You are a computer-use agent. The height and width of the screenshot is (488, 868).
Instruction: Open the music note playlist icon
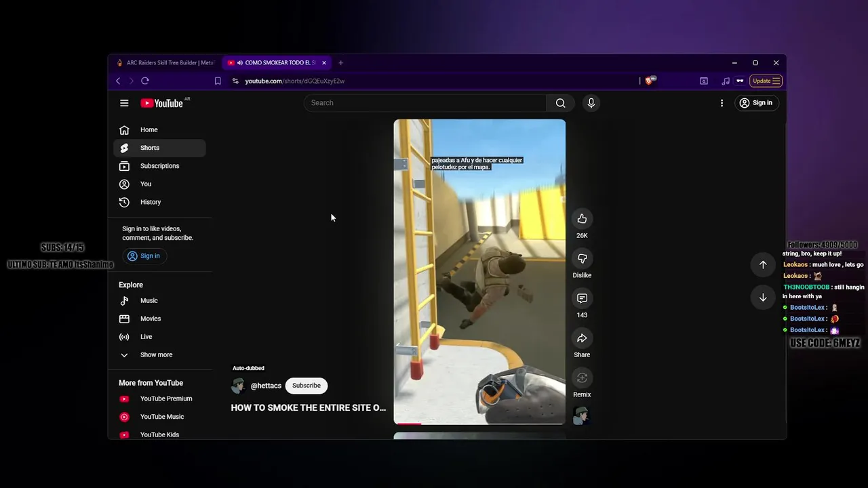(x=726, y=81)
